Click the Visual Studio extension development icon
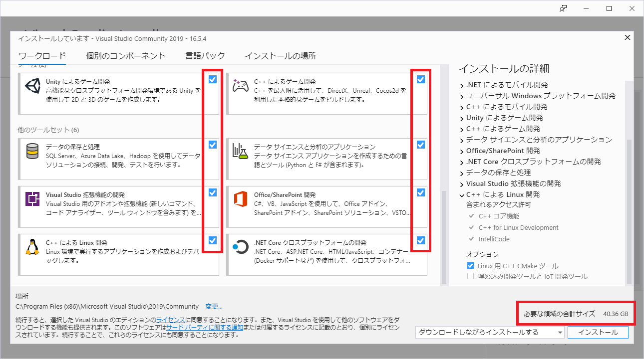The height and width of the screenshot is (359, 644). 32,199
